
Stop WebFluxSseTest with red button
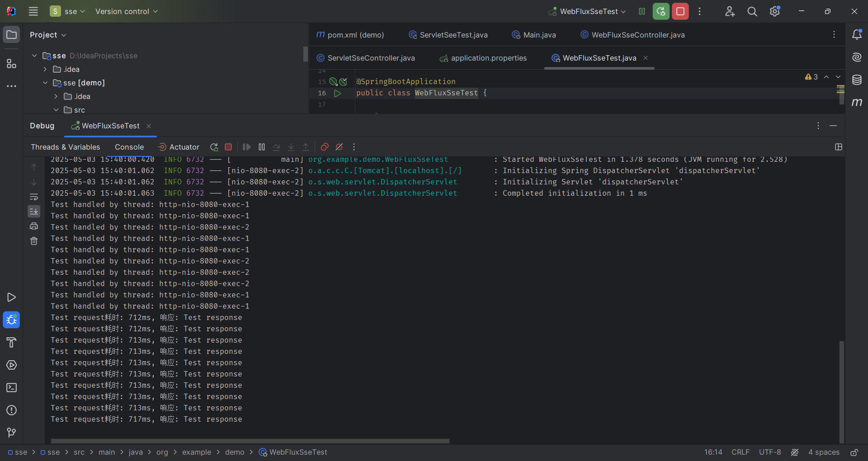[680, 11]
